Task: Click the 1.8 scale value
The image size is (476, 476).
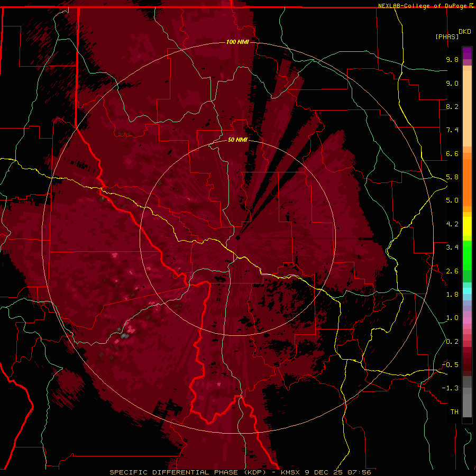Action: tap(452, 295)
